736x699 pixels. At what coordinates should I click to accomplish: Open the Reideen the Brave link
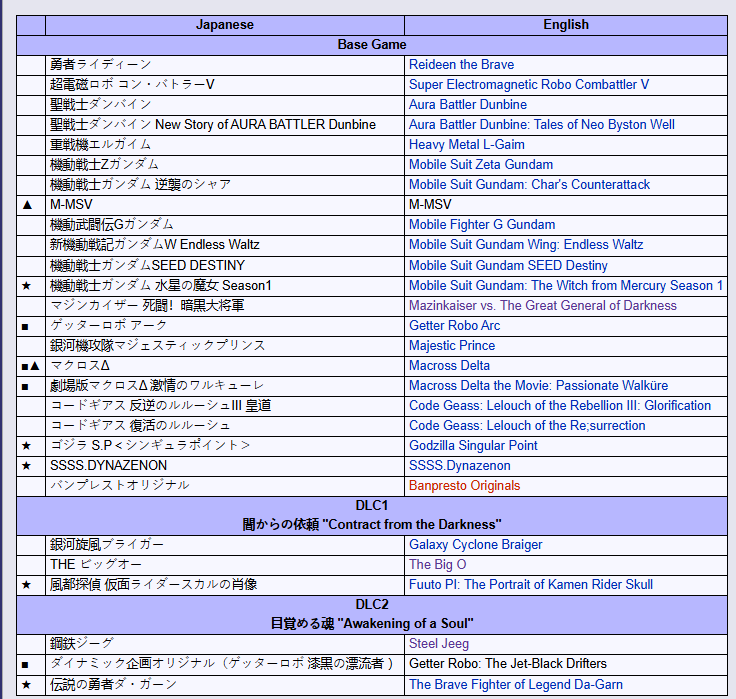pyautogui.click(x=461, y=65)
